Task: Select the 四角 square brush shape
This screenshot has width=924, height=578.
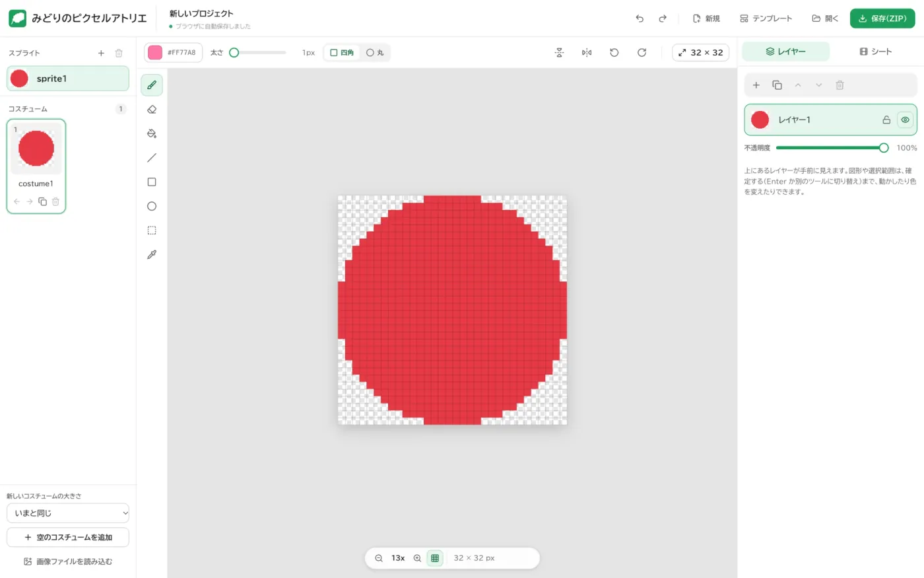Action: point(342,53)
